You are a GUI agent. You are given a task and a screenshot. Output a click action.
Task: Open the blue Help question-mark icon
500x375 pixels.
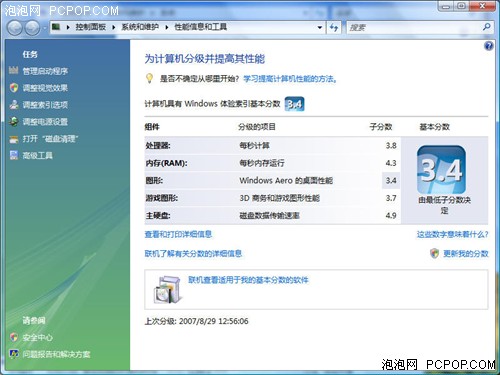point(488,46)
